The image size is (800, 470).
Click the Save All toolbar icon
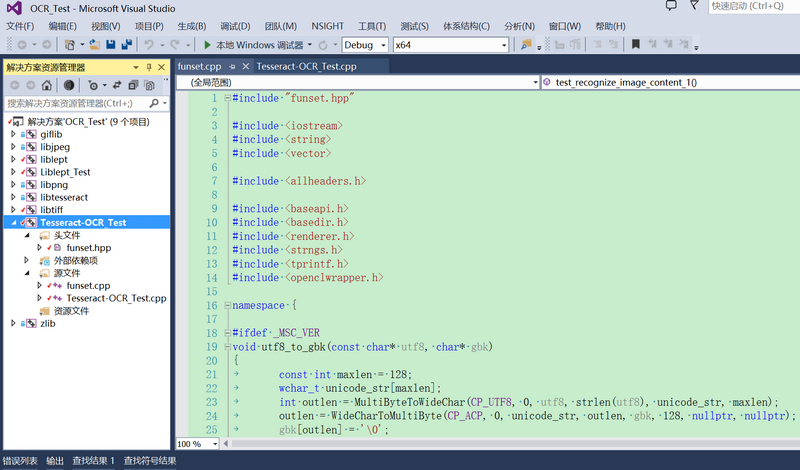coord(127,45)
